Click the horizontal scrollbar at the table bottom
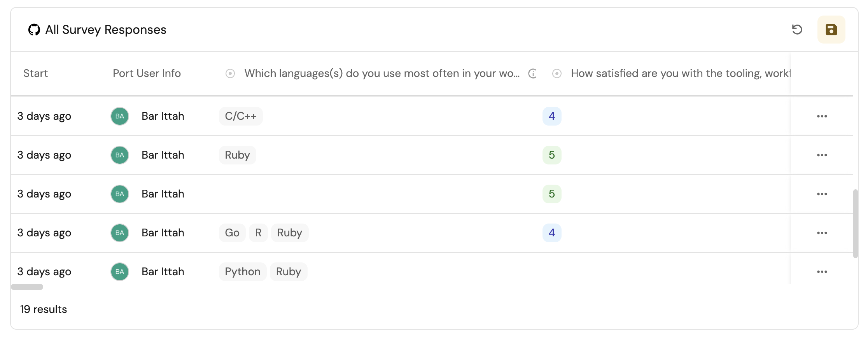The height and width of the screenshot is (339, 868). click(27, 287)
